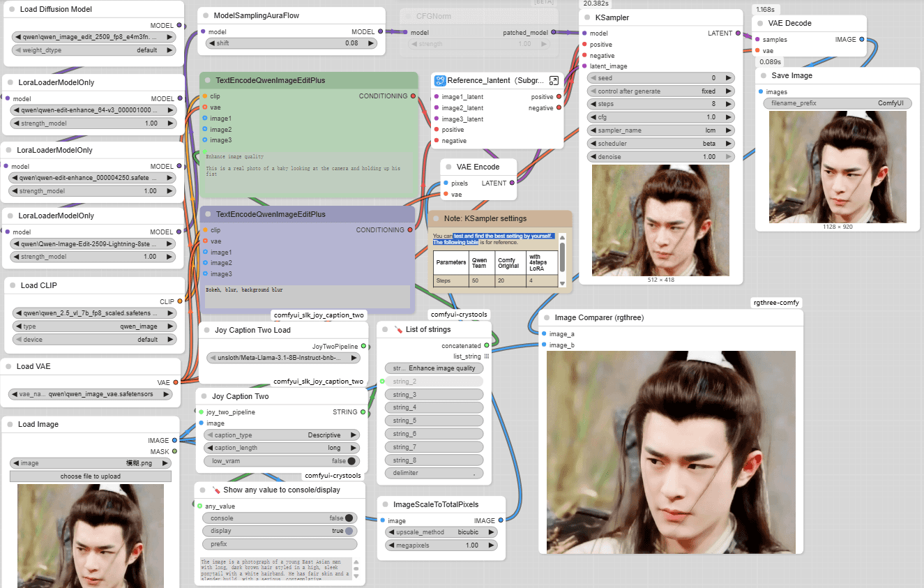The height and width of the screenshot is (588, 924).
Task: Click the denoise value field in KSampler
Action: [x=660, y=157]
